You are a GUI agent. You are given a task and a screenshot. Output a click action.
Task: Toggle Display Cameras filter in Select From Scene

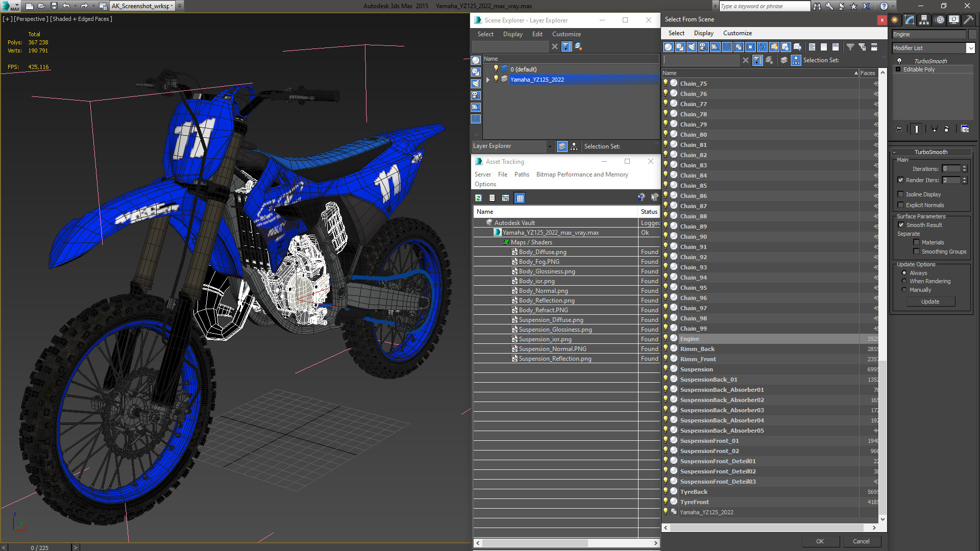pos(703,47)
